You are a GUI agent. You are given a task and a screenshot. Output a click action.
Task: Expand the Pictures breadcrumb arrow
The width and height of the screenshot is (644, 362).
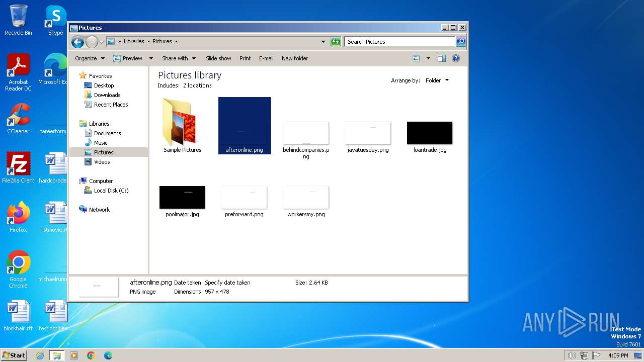click(176, 42)
